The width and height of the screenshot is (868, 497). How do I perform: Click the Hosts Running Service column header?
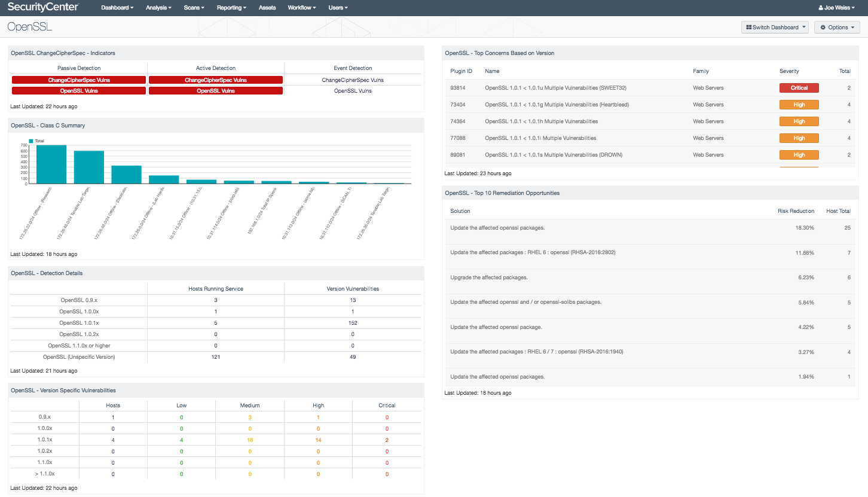tap(216, 289)
